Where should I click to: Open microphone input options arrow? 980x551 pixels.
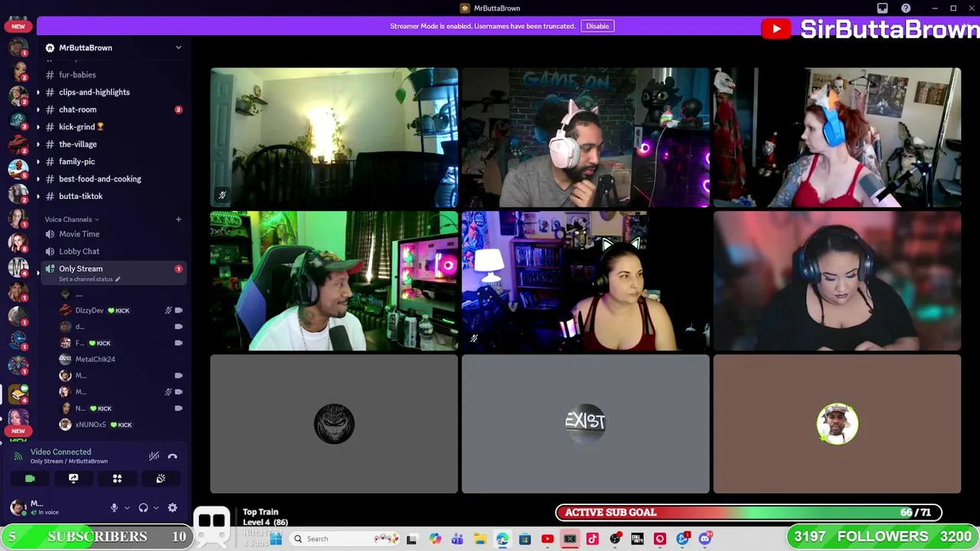pyautogui.click(x=126, y=507)
